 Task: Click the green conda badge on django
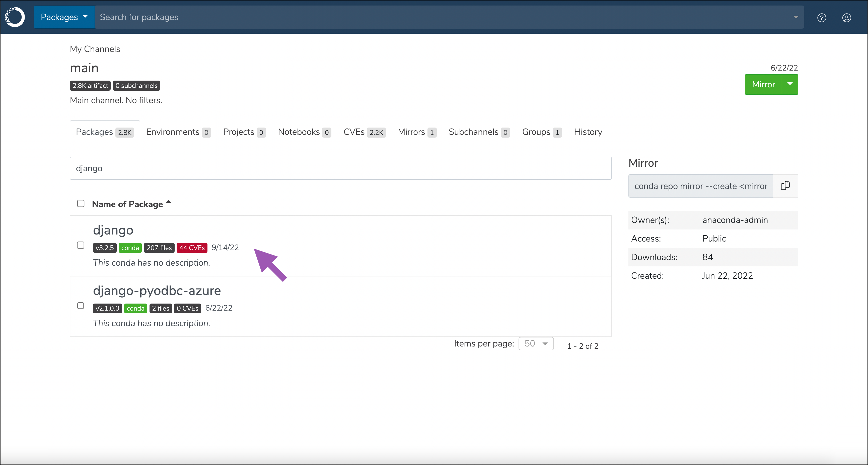tap(130, 248)
